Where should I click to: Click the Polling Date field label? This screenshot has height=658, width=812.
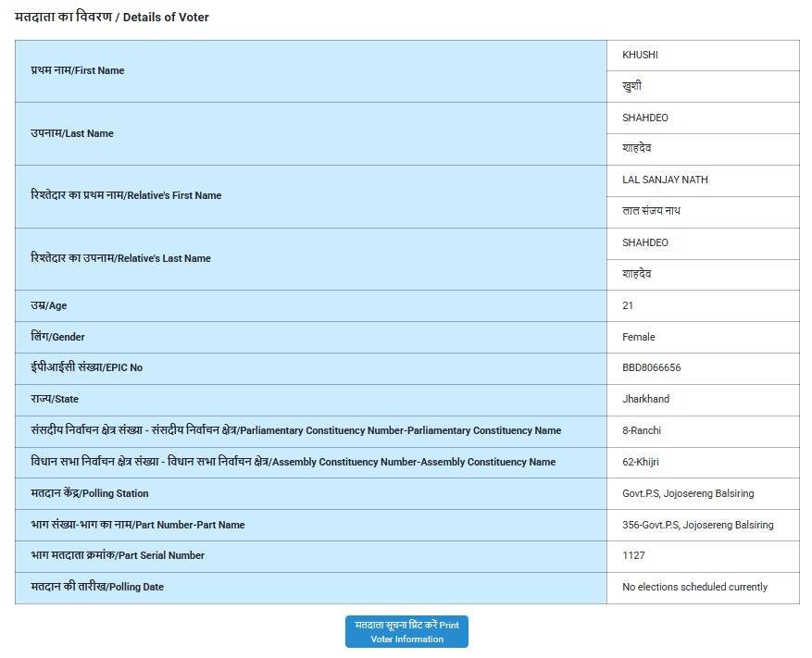(x=96, y=587)
